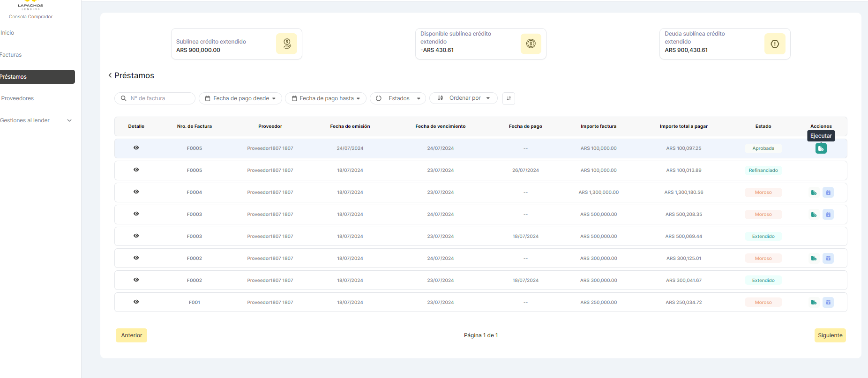Toggle the sort direction arrows button

(509, 98)
